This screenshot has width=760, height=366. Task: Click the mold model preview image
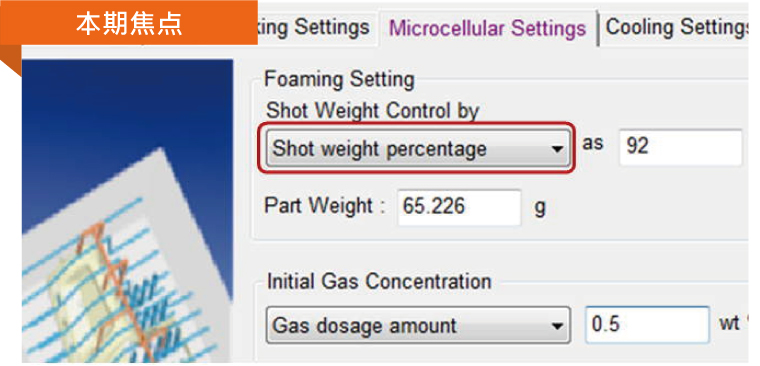(x=127, y=211)
